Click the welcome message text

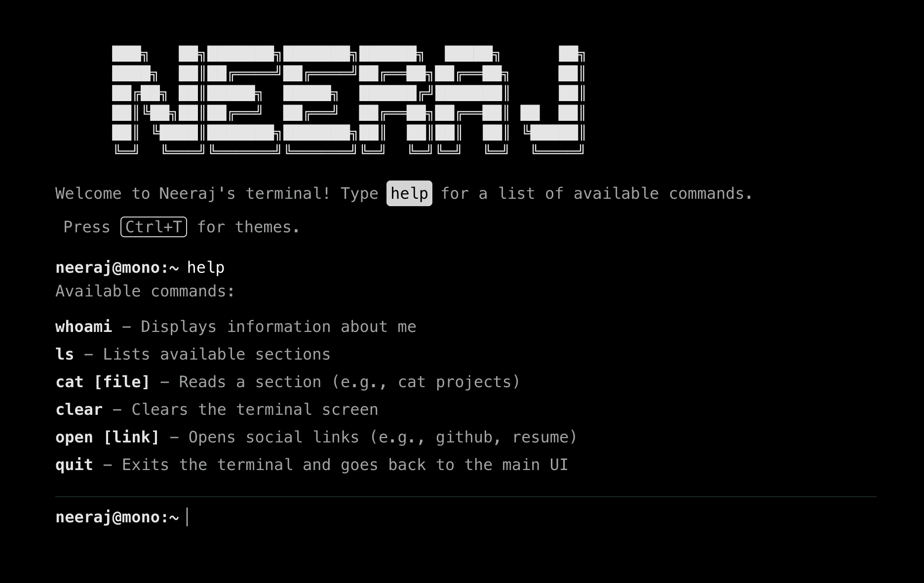tap(404, 193)
